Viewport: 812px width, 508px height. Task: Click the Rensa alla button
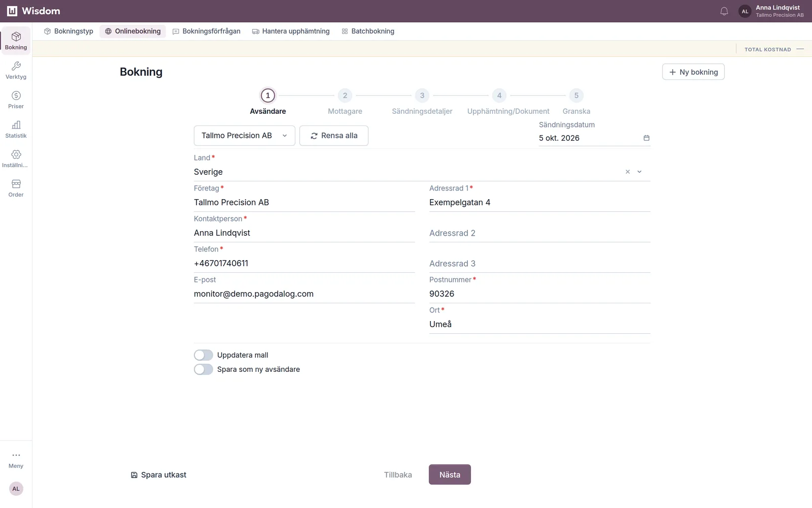pos(334,136)
